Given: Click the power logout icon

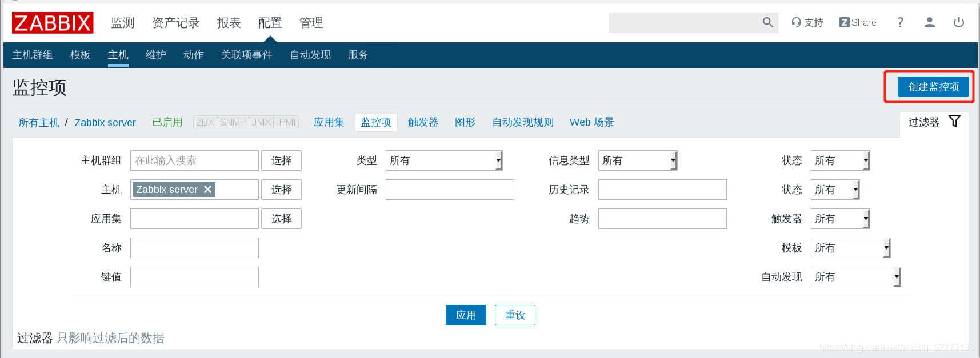Looking at the screenshot, I should (x=959, y=22).
